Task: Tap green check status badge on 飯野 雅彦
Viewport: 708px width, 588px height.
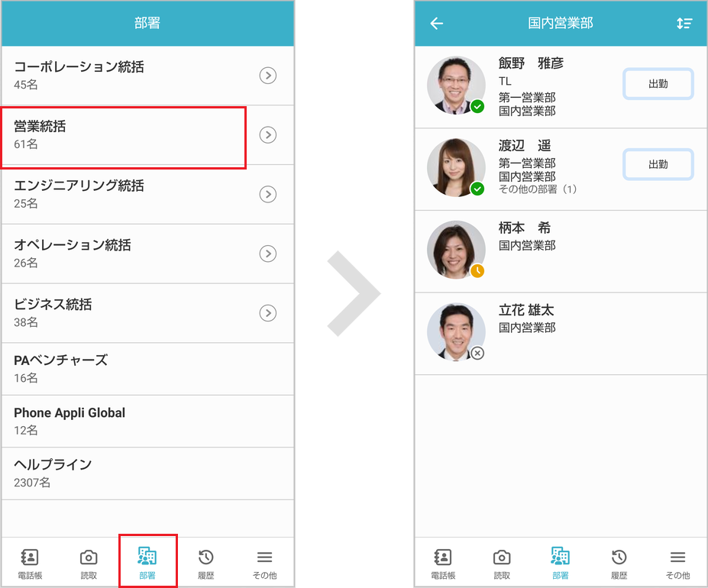Action: (x=477, y=107)
